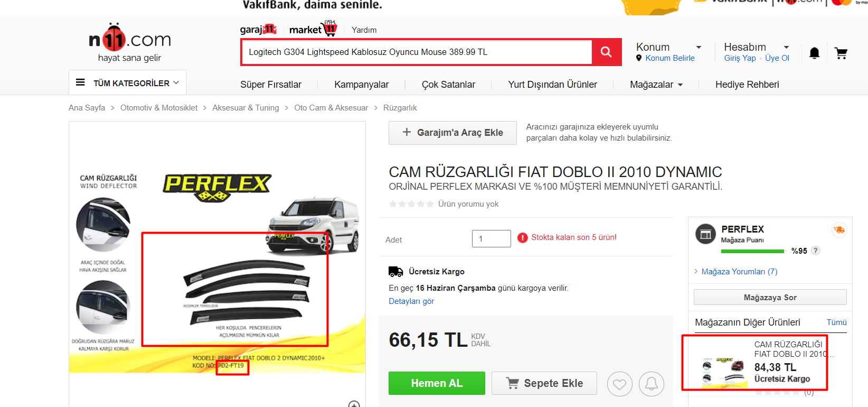868x407 pixels.
Task: Open the Mağaza Yorumları (7) link
Action: tap(739, 272)
